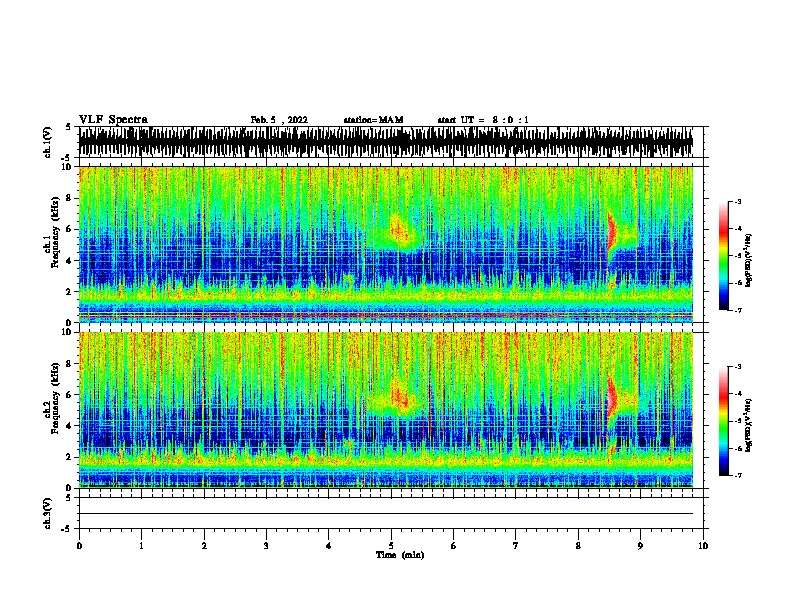Viewport: 792px width, 612px height.
Task: Select the date text "Feb. 5, 2022"
Action: pos(279,120)
